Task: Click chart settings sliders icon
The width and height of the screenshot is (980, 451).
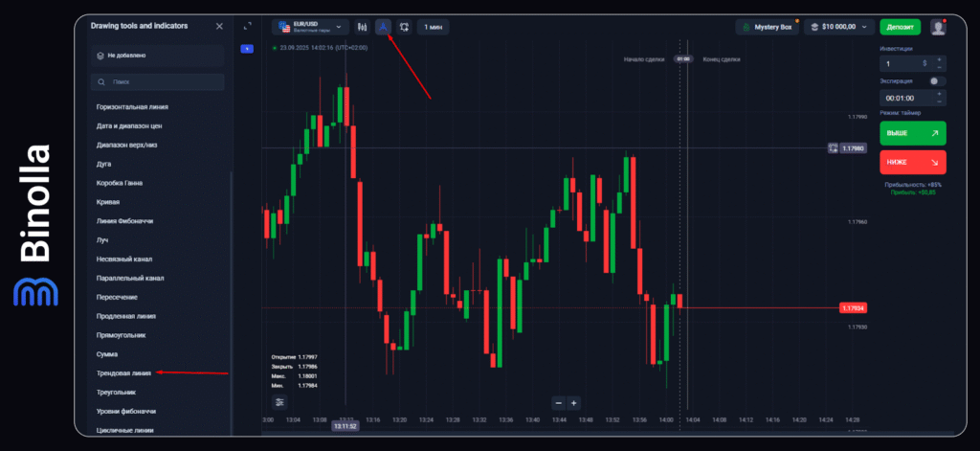Action: tap(278, 402)
